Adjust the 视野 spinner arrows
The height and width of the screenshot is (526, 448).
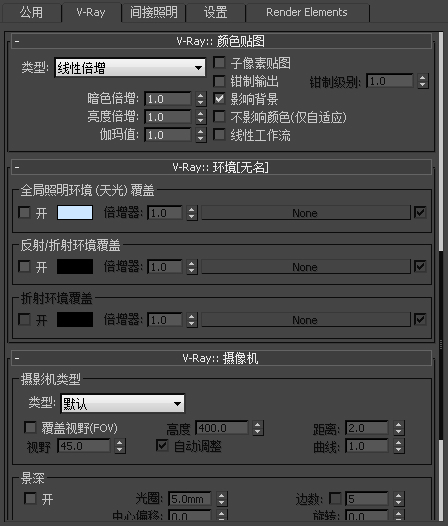click(x=120, y=446)
